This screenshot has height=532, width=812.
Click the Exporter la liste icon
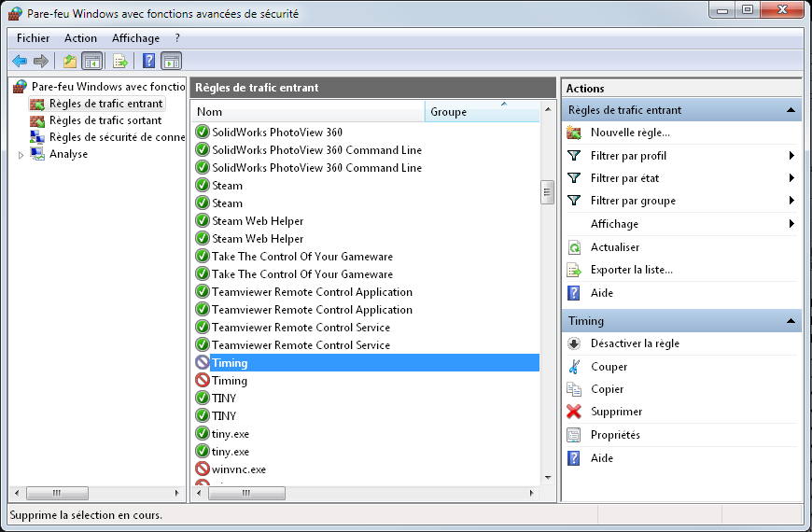[574, 270]
